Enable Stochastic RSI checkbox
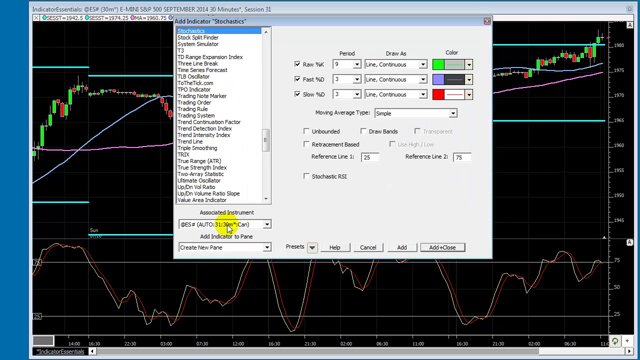Screen dimensions: 640x360 pyautogui.click(x=306, y=176)
